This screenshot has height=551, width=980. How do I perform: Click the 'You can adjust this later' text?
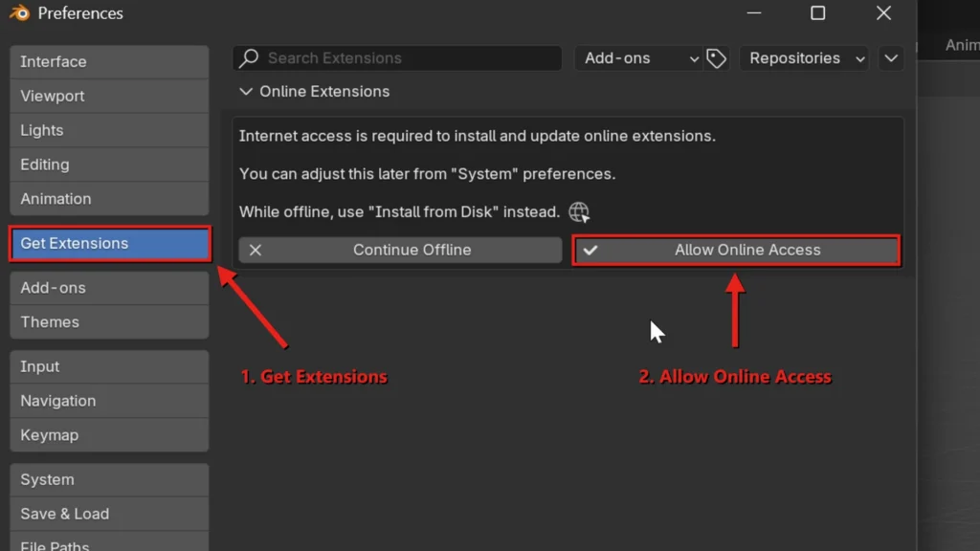point(428,174)
